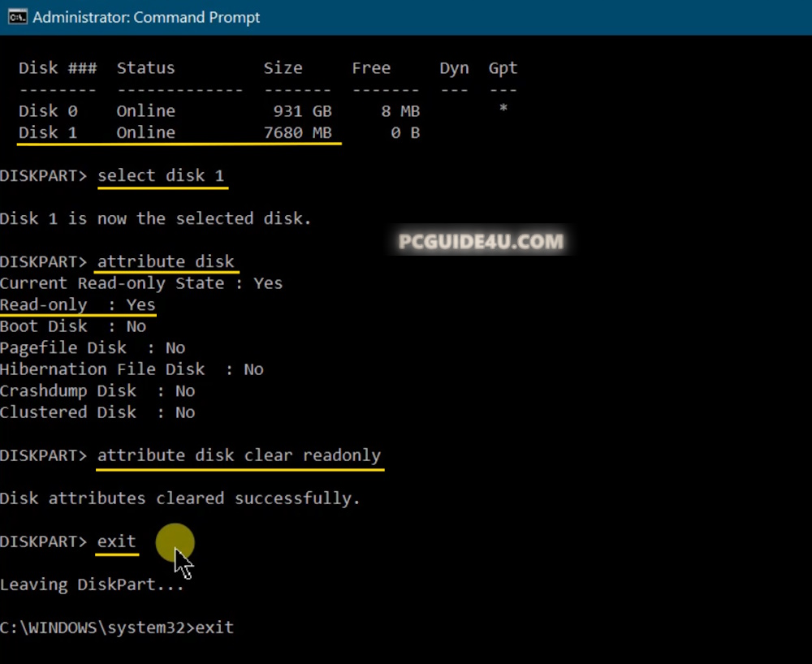Click the PCGUIDE4U.COM watermark text
This screenshot has width=812, height=664.
[481, 242]
